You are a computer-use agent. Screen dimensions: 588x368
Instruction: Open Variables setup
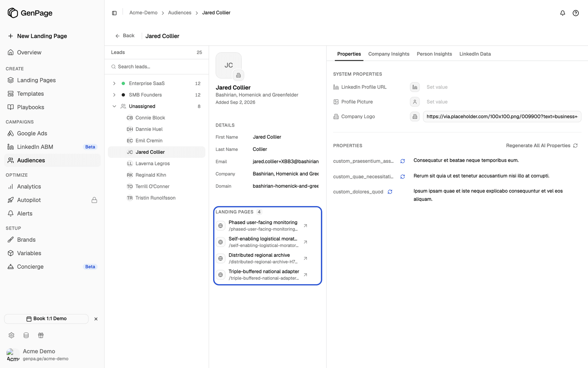[52, 253]
